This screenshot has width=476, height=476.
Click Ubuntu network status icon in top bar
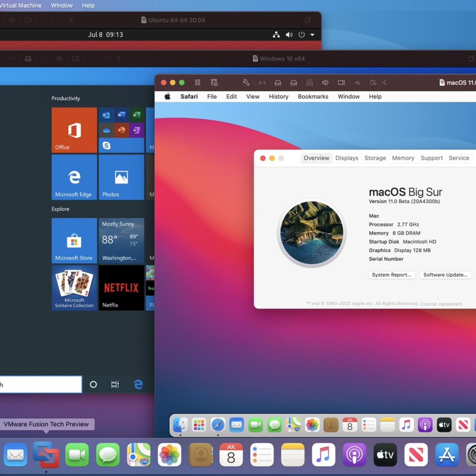coord(276,35)
